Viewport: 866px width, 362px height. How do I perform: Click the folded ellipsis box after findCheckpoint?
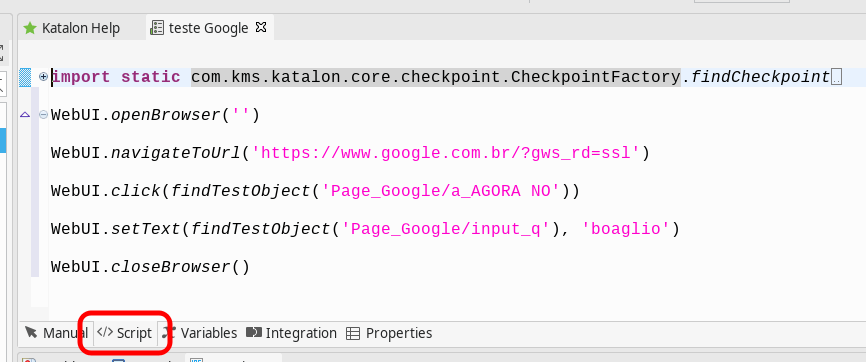click(x=836, y=78)
